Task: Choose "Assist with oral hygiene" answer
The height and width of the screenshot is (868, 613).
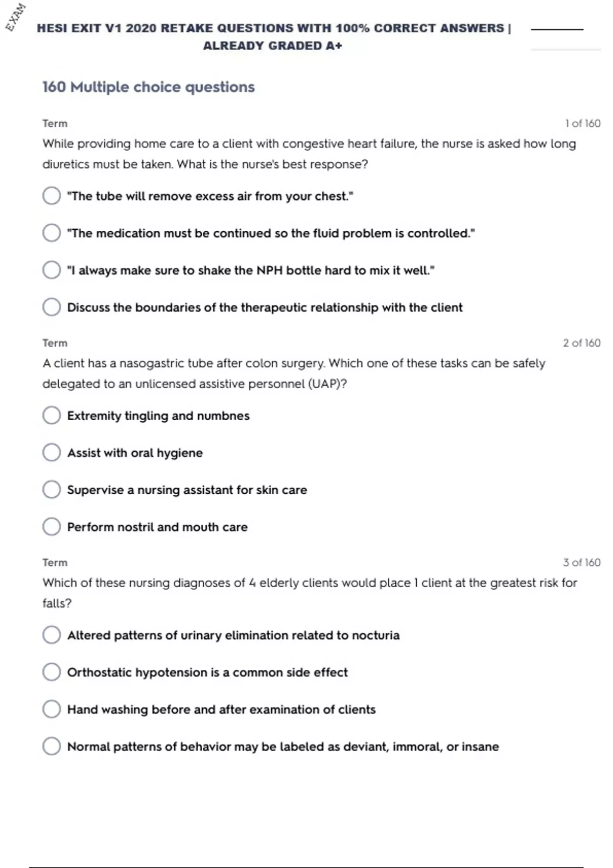Action: coord(52,452)
